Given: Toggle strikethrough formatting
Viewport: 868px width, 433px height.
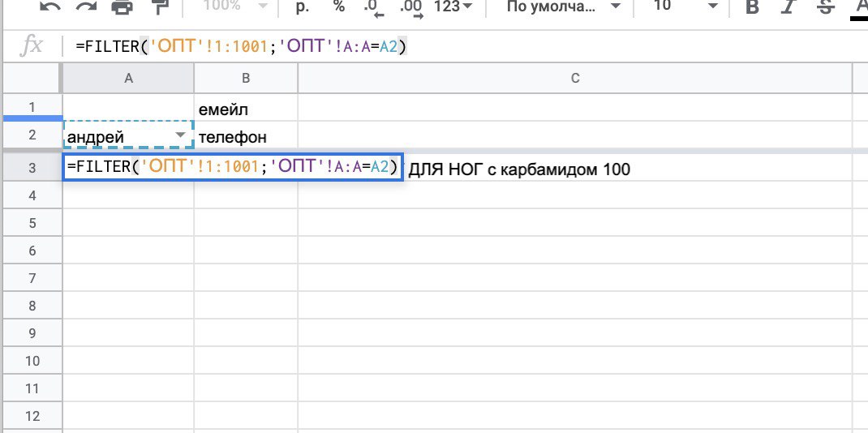Looking at the screenshot, I should 825,6.
